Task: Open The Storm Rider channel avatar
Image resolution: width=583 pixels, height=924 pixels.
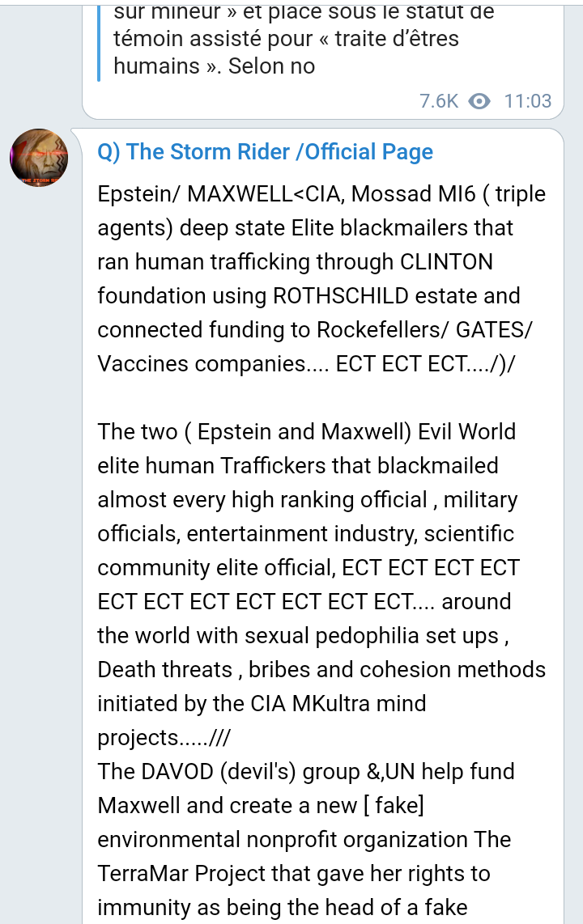Action: coord(39,158)
